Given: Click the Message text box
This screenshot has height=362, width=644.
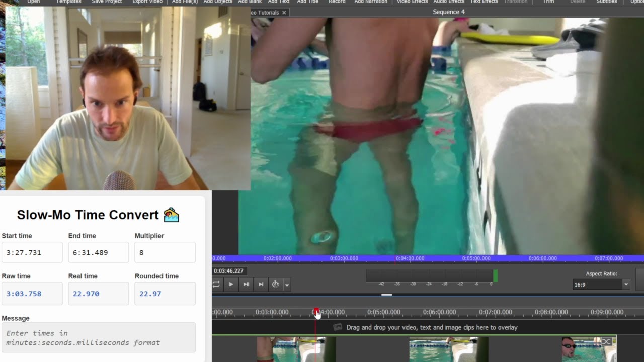Looking at the screenshot, I should (98, 337).
